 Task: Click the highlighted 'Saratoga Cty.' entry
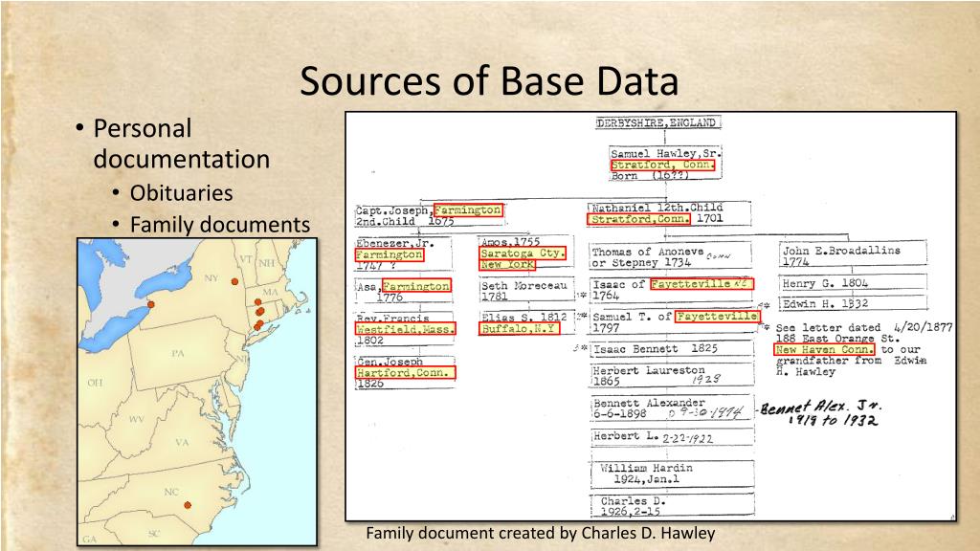pos(523,253)
